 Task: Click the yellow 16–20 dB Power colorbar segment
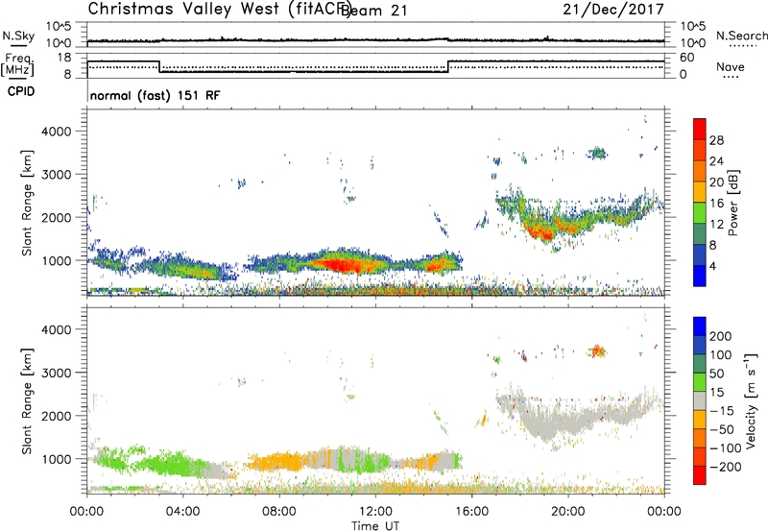(x=700, y=192)
